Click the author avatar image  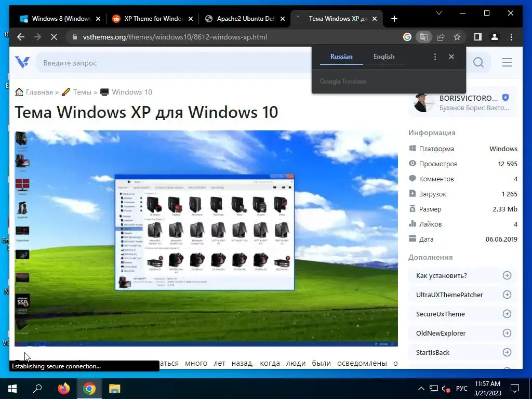click(x=424, y=102)
